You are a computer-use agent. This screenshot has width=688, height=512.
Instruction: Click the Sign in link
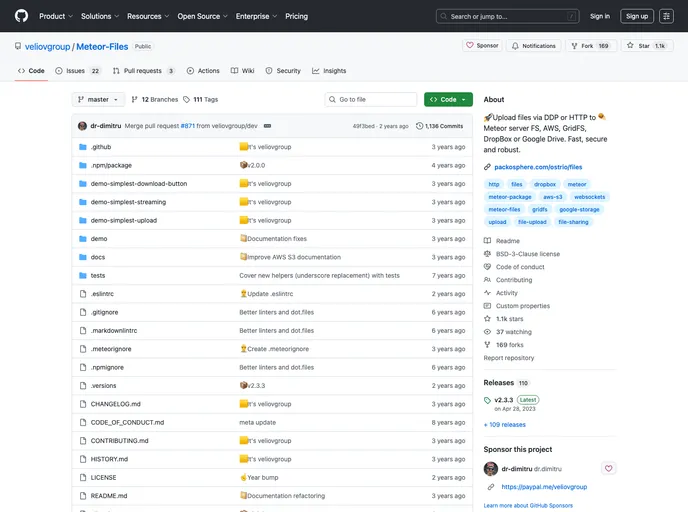pyautogui.click(x=599, y=16)
